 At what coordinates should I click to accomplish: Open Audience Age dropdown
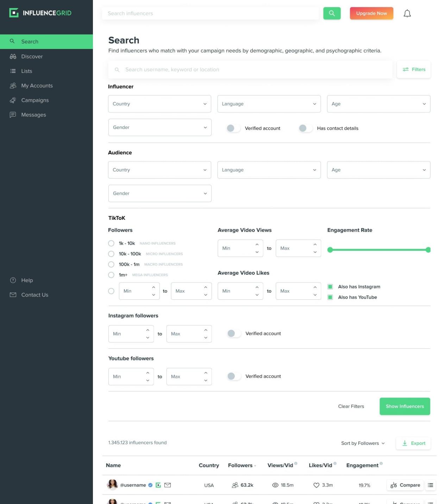[378, 170]
